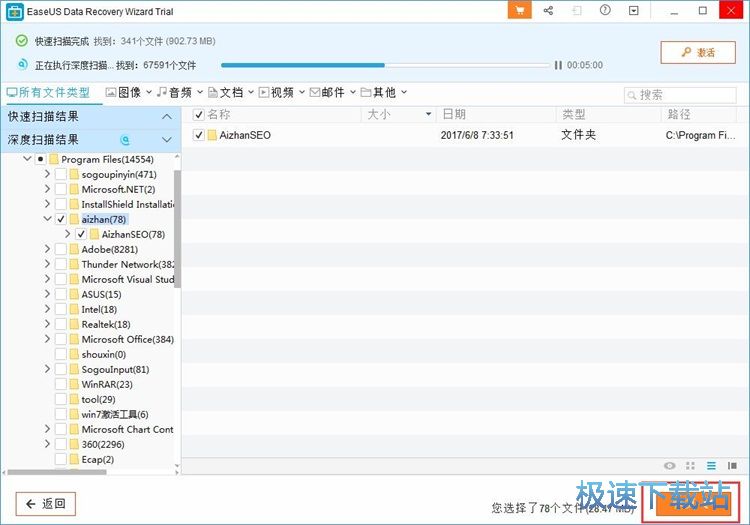Expand the 360(2296) tree node

(x=47, y=444)
